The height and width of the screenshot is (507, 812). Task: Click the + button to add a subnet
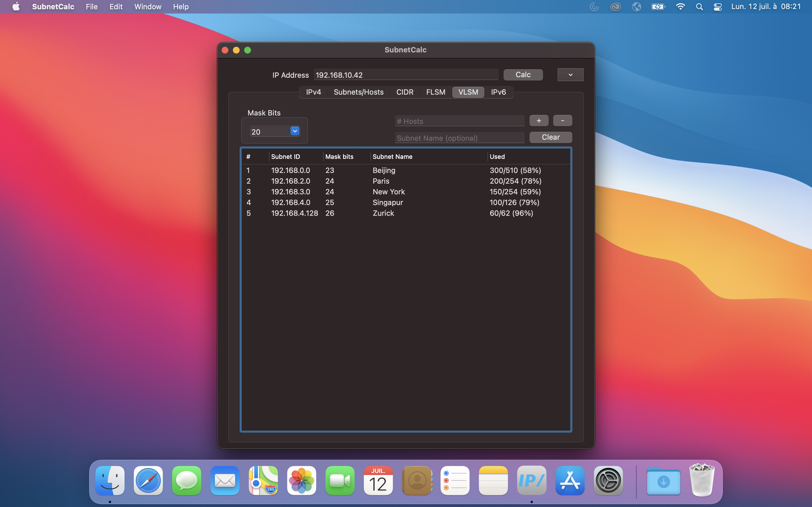(539, 120)
